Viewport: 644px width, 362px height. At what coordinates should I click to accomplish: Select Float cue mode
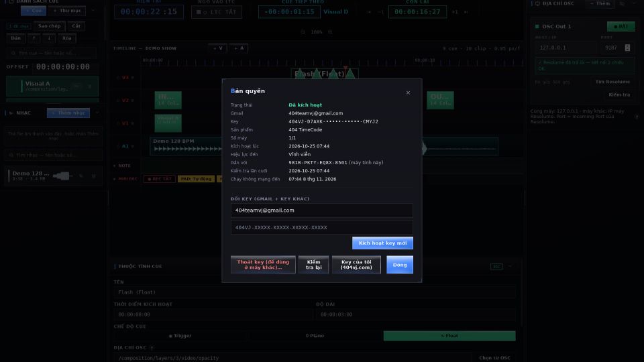click(449, 336)
